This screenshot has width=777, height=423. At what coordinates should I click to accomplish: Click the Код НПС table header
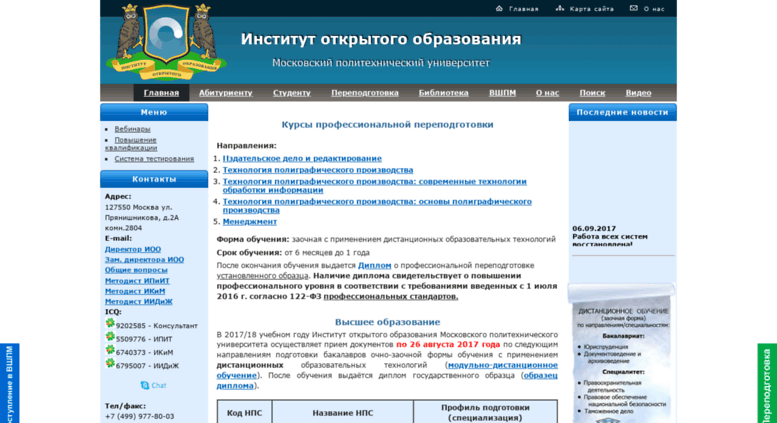pyautogui.click(x=244, y=413)
